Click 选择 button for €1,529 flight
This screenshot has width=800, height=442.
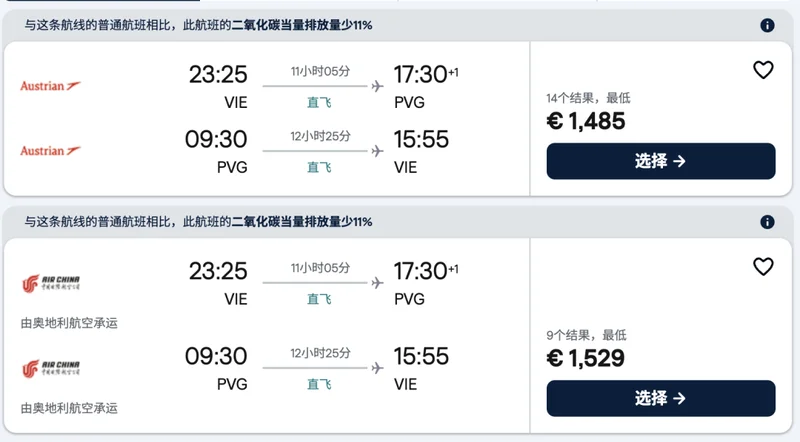pos(660,398)
